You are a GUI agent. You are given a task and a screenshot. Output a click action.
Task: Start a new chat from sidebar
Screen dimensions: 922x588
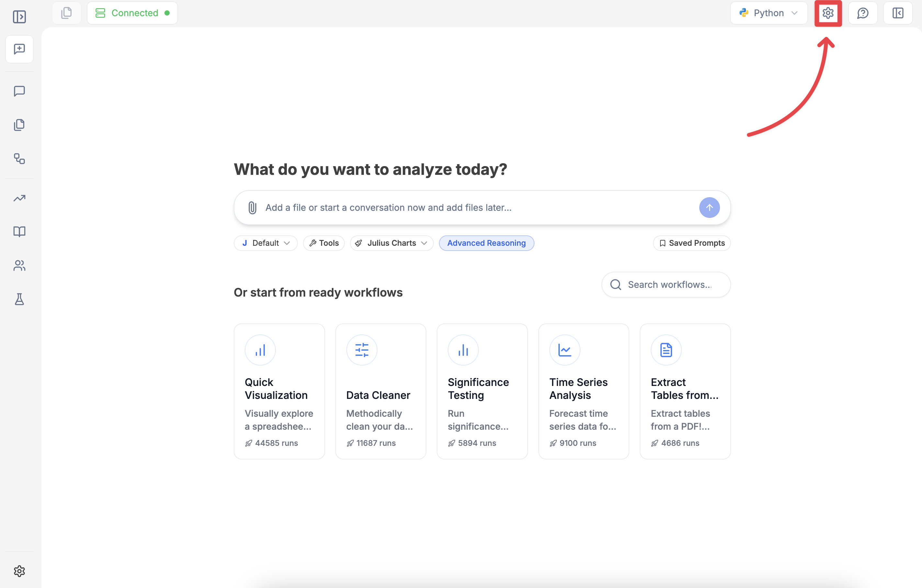coord(19,49)
